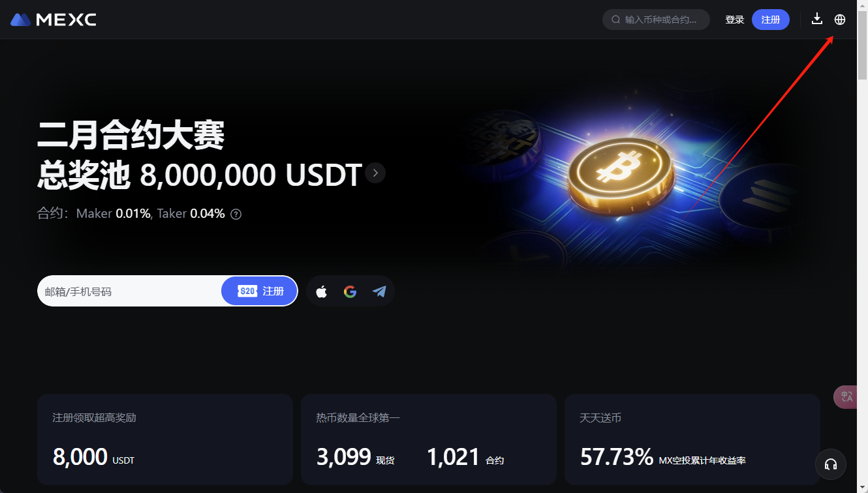
Task: Open the globe language selector icon
Action: pos(840,20)
